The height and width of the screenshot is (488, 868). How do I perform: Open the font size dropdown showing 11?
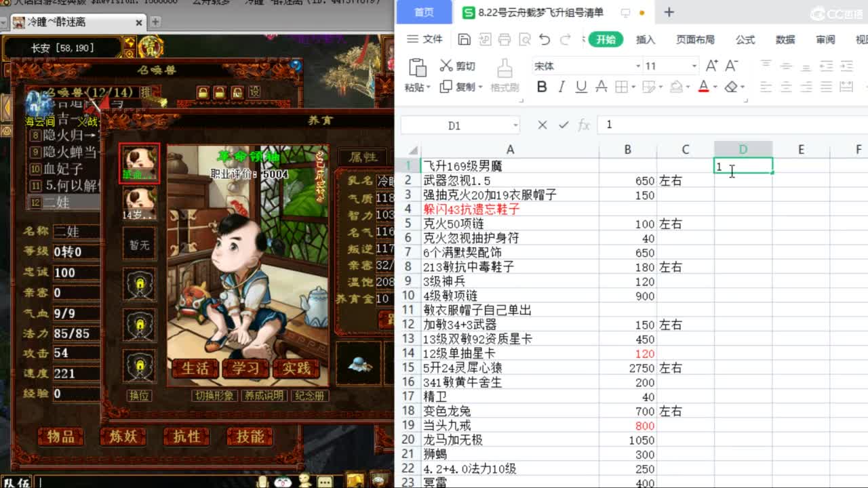[694, 66]
